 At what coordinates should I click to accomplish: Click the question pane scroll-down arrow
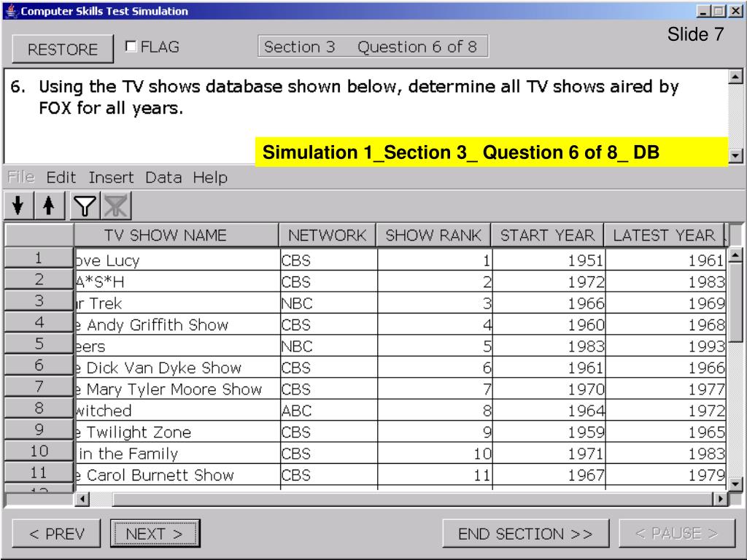point(735,155)
